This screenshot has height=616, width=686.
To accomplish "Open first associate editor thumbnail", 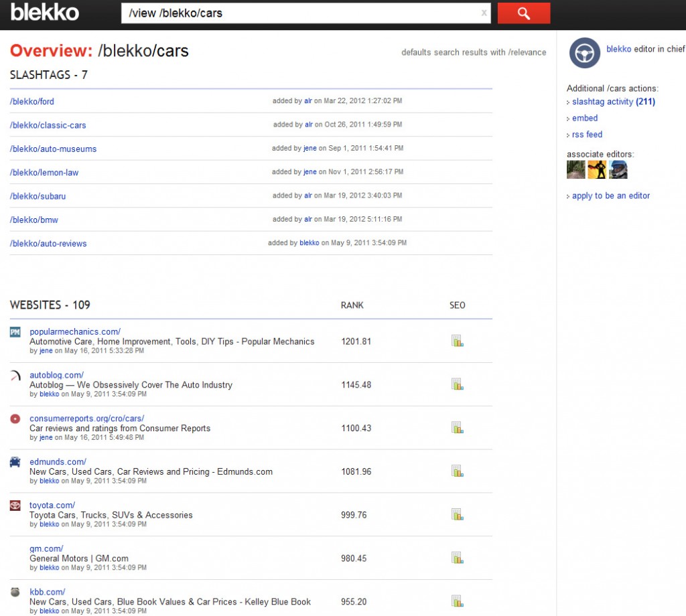I will 575,169.
